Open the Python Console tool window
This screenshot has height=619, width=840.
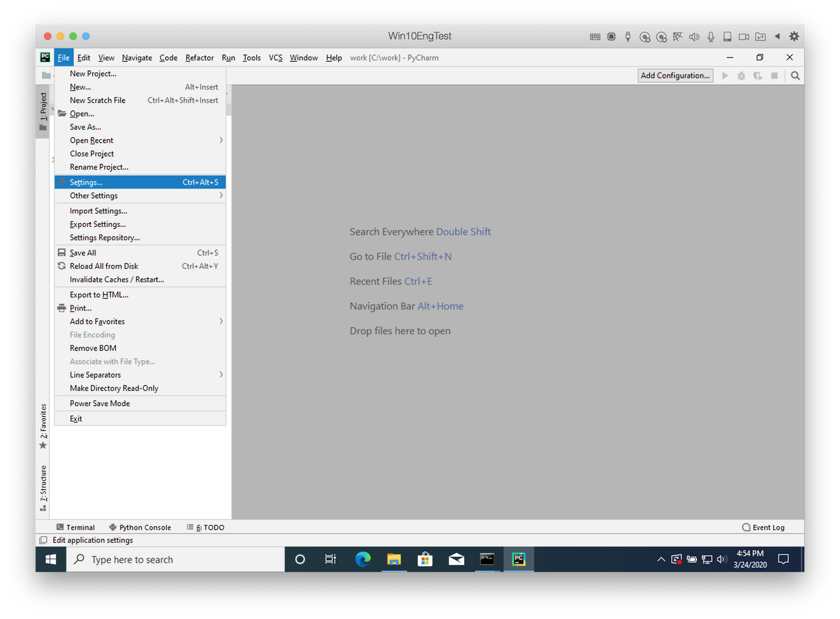coord(140,527)
